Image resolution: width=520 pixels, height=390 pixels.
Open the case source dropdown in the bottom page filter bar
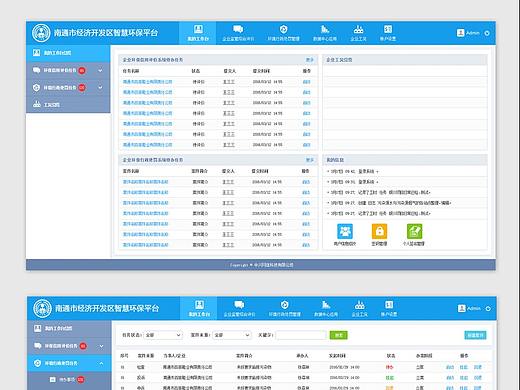point(232,335)
